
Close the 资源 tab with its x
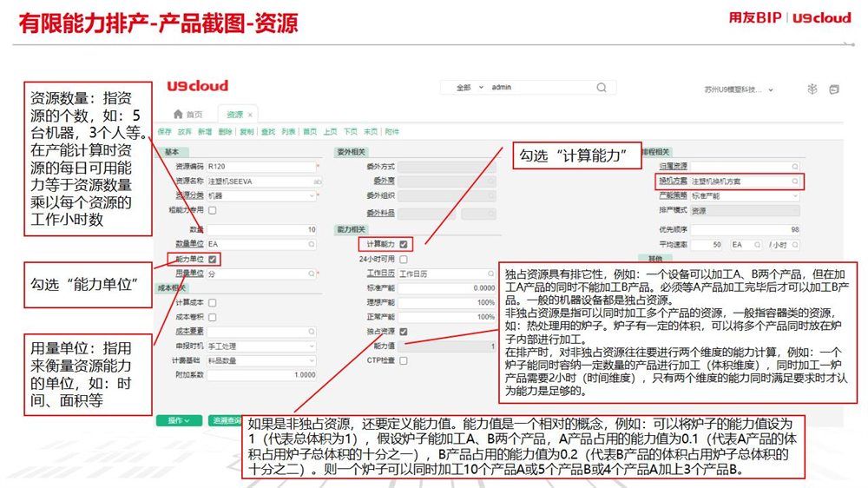click(x=250, y=115)
